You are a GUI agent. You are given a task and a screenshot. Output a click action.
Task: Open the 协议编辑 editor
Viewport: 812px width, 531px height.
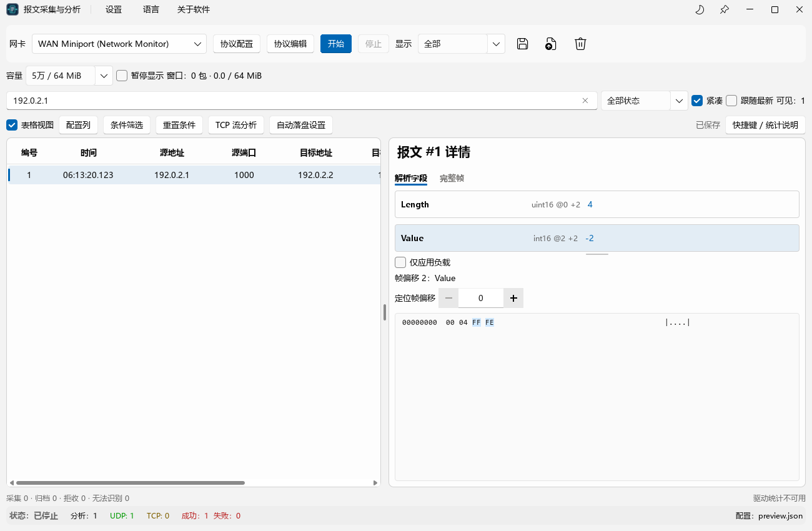pos(290,44)
